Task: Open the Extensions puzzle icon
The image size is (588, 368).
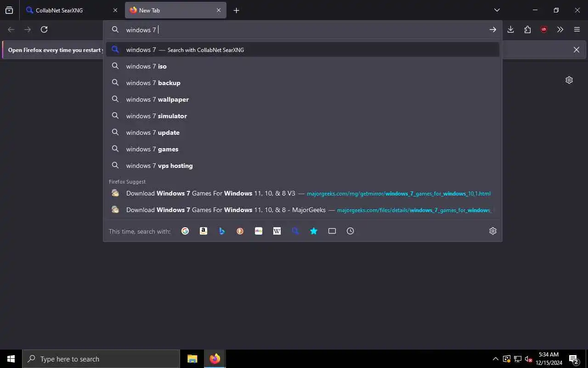Action: point(527,29)
